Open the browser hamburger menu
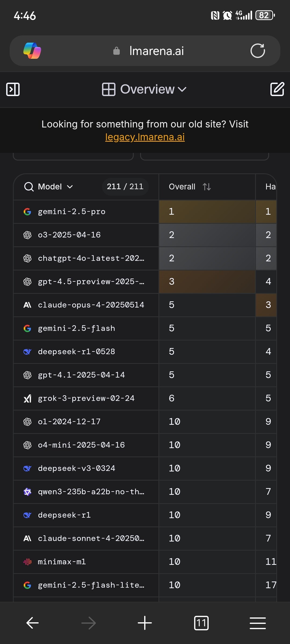 tap(258, 623)
